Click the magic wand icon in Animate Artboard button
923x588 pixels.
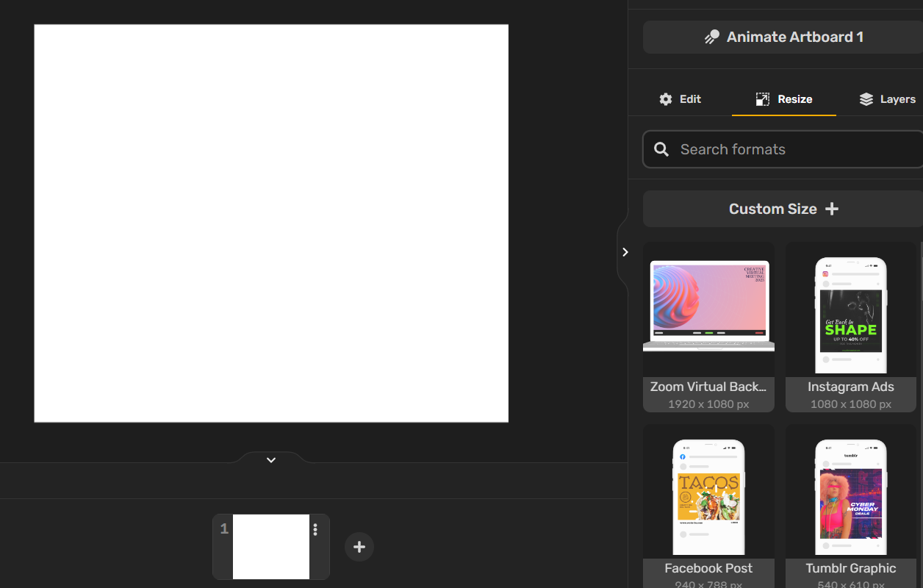(x=711, y=36)
